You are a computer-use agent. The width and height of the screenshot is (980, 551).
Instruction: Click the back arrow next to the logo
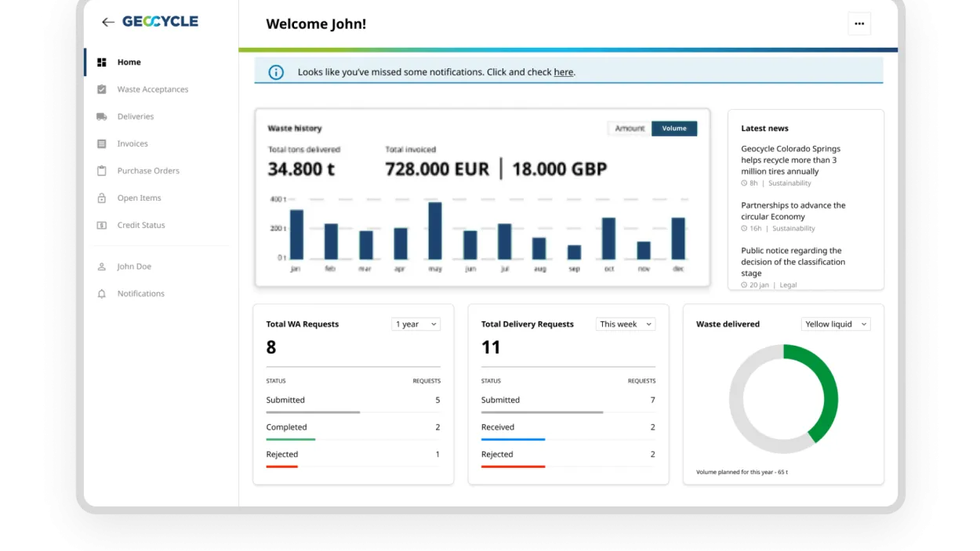108,22
